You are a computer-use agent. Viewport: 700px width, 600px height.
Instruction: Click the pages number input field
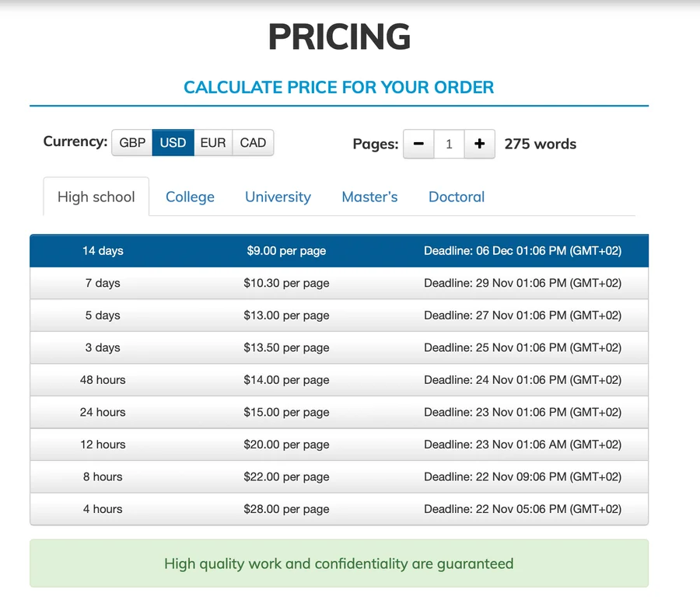click(x=449, y=144)
